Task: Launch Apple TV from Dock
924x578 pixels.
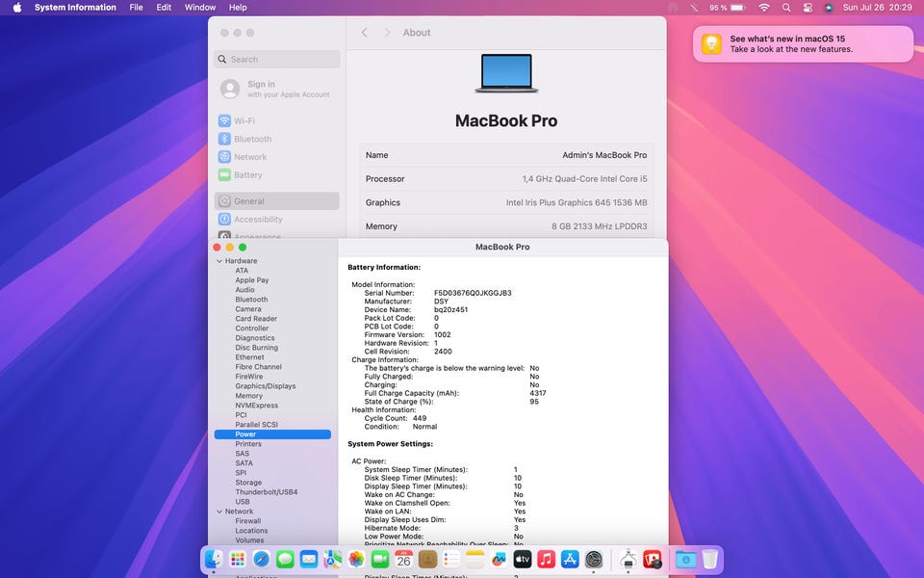Action: click(523, 559)
